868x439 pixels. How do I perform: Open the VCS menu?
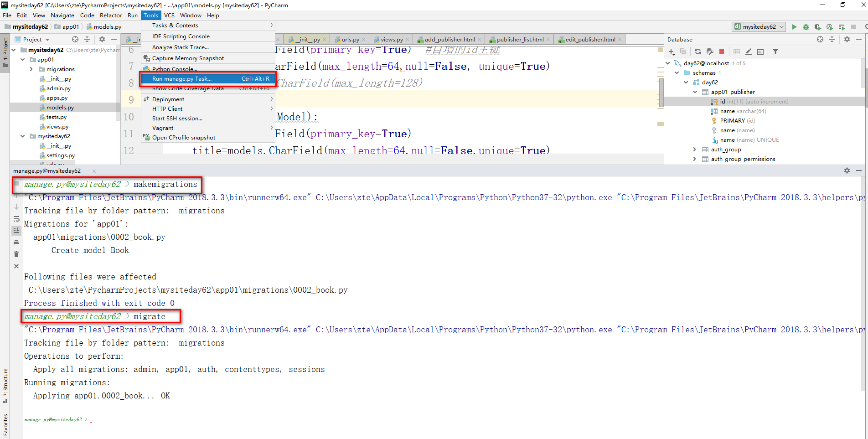click(x=169, y=15)
